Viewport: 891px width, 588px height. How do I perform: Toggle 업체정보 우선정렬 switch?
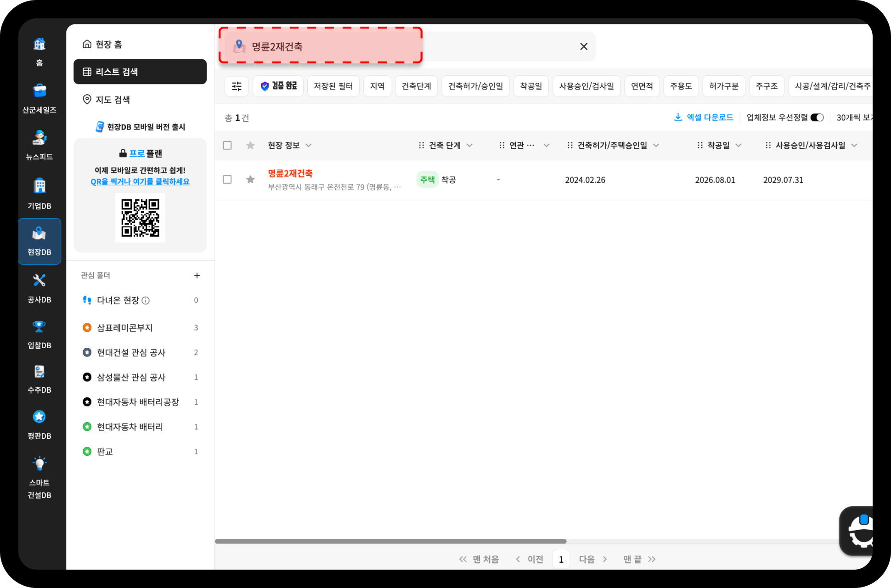coord(817,118)
